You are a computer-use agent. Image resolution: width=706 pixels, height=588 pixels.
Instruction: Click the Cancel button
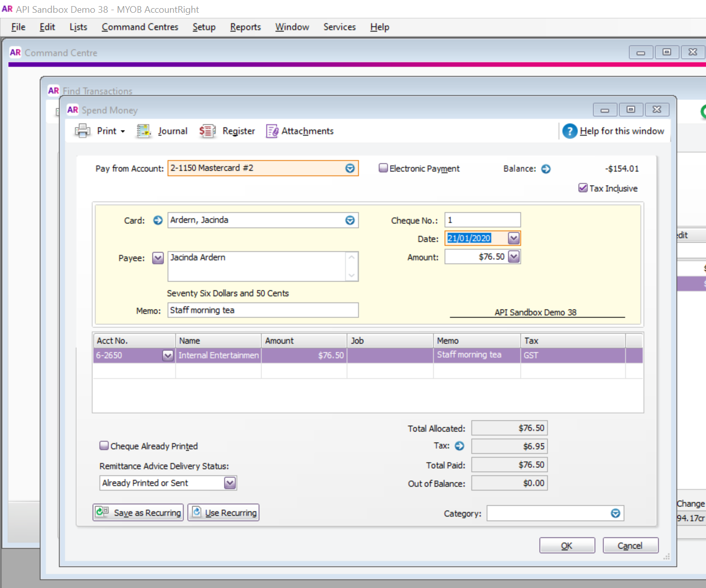click(631, 545)
